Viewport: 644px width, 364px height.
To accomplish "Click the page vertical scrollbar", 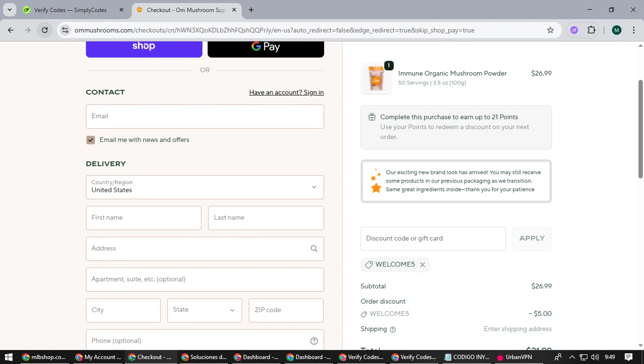I will click(640, 129).
